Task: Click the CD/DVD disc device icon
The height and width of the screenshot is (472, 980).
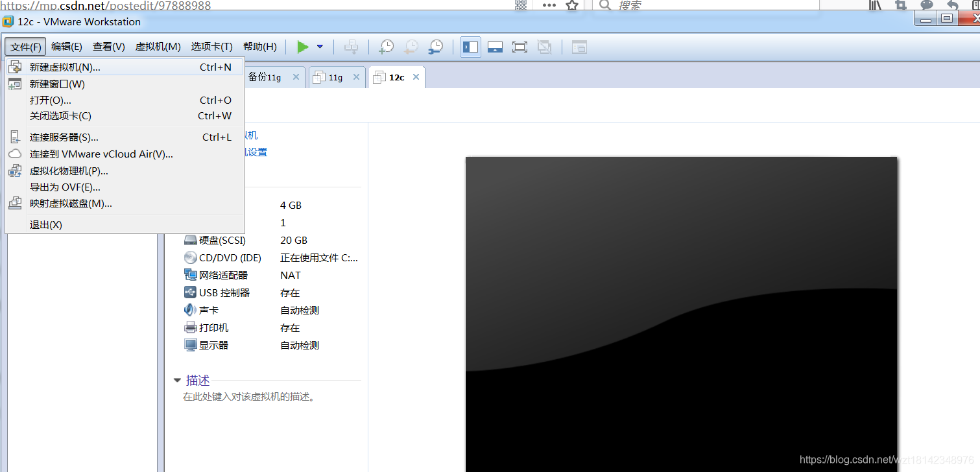Action: (x=190, y=257)
